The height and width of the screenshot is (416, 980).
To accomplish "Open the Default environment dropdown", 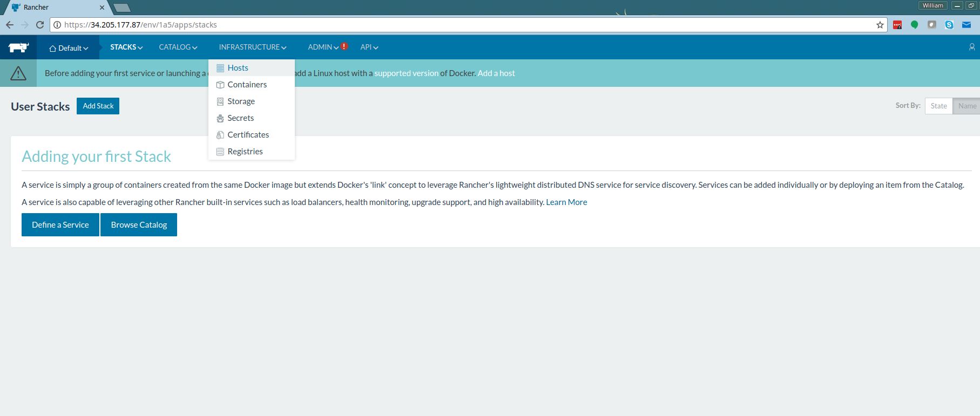I will point(69,48).
